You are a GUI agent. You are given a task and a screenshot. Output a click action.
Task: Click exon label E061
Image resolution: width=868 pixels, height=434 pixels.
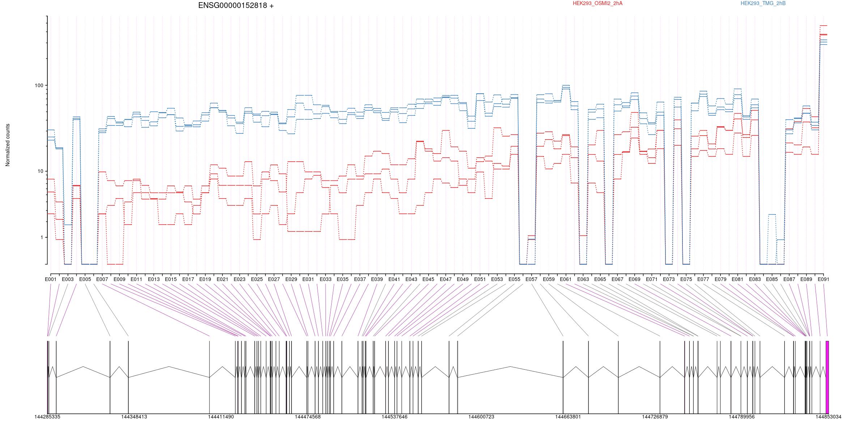point(566,279)
